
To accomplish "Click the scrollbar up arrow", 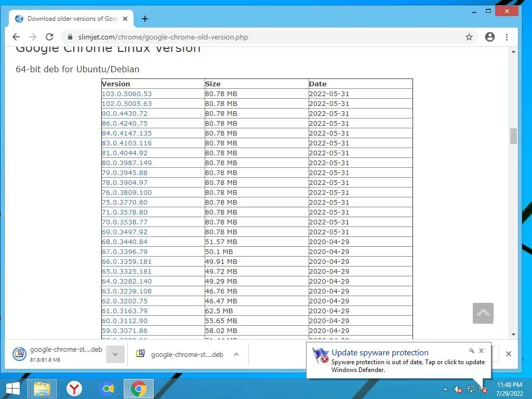I will pos(513,51).
